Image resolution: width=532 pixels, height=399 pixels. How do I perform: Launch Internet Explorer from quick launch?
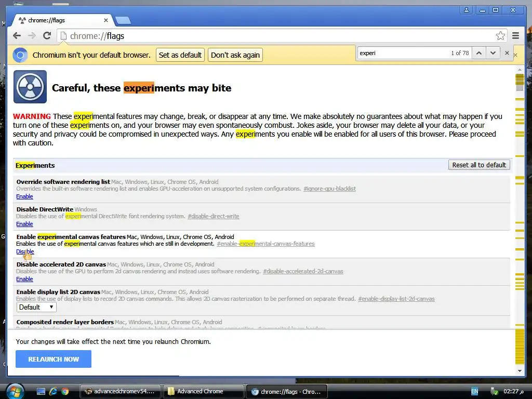tap(53, 392)
